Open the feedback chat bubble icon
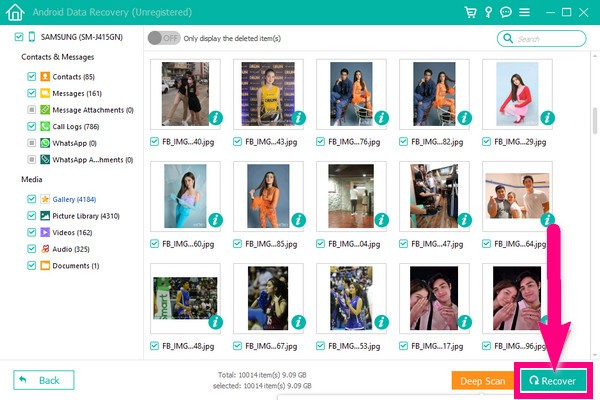The image size is (600, 400). 508,12
